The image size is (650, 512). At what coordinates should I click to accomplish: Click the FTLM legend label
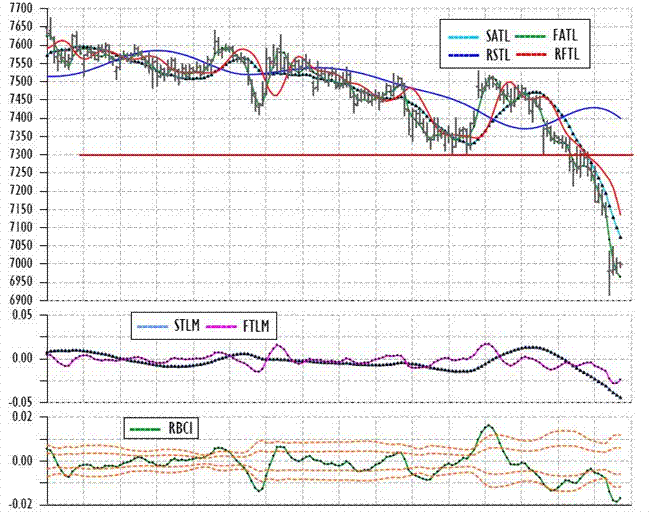coord(256,327)
